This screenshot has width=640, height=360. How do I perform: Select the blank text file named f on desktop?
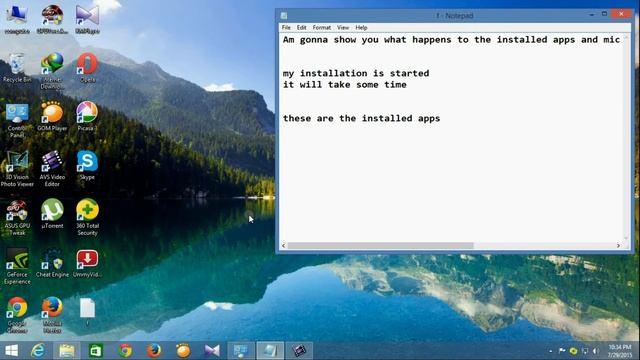point(87,312)
